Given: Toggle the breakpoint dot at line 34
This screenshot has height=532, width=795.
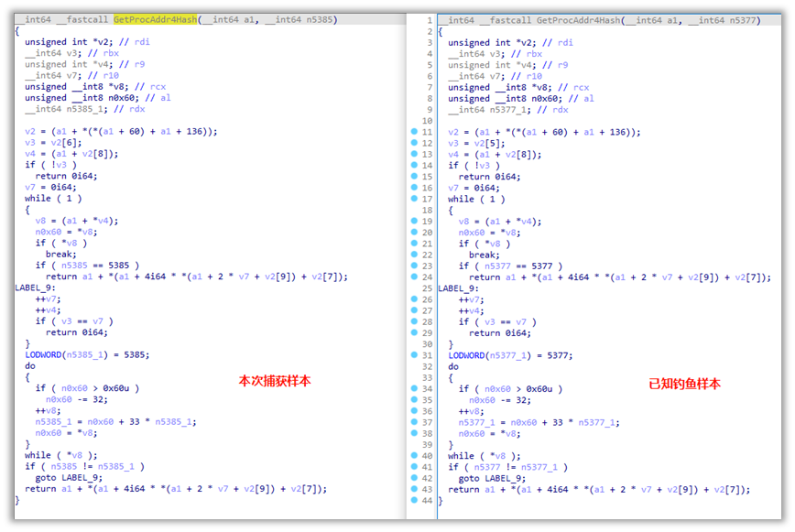Looking at the screenshot, I should [x=414, y=388].
